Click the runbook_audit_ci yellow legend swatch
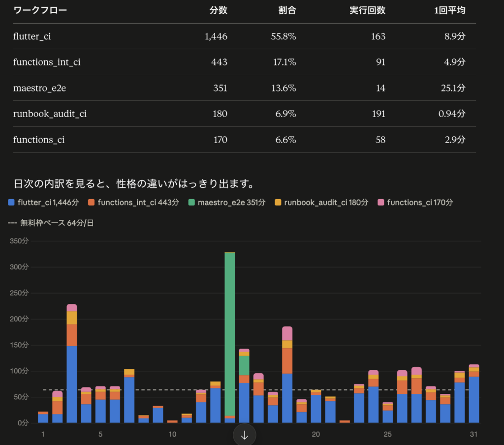504x445 pixels. 278,202
